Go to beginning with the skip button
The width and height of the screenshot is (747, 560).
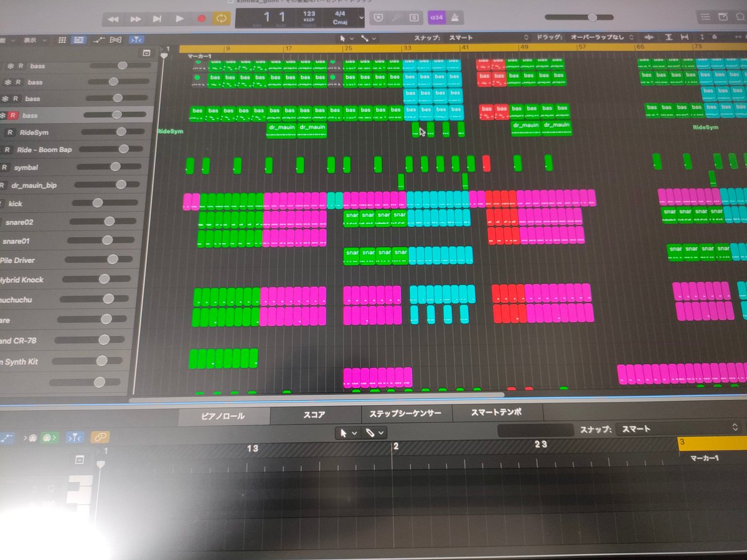click(157, 19)
